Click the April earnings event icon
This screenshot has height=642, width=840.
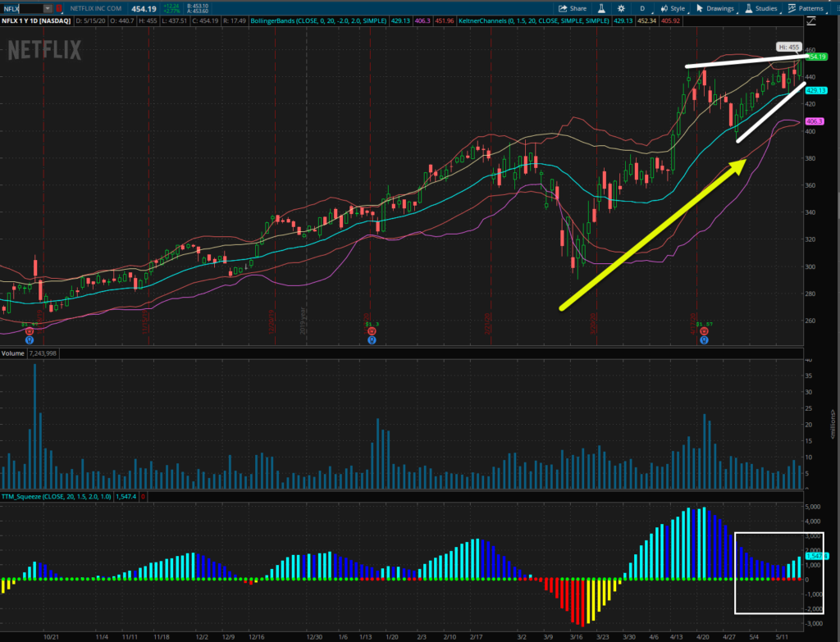(x=704, y=331)
